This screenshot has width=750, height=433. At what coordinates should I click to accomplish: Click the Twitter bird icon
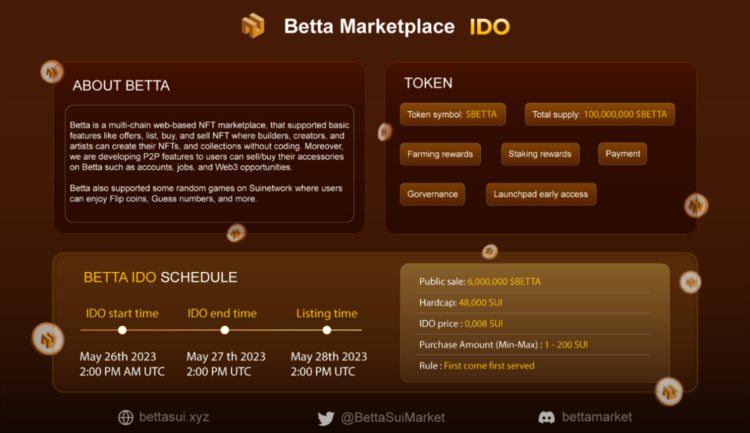[326, 418]
